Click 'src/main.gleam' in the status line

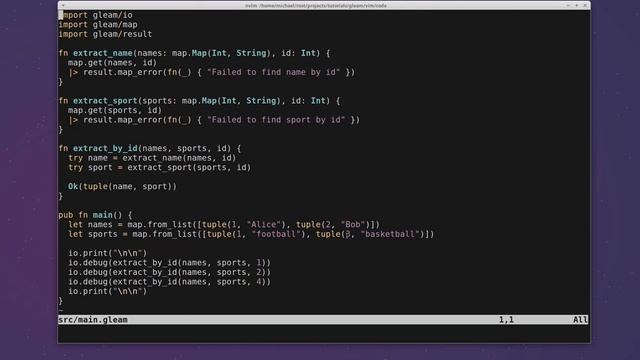tap(93, 320)
